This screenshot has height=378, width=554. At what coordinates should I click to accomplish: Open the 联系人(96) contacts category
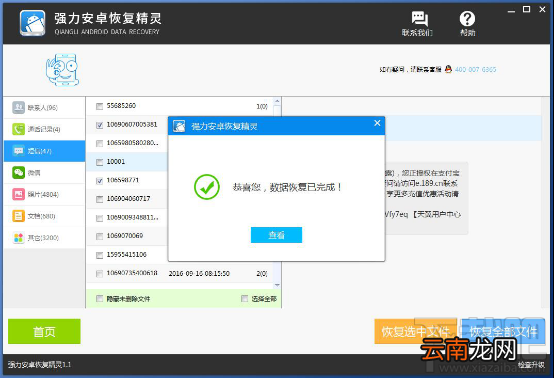44,107
